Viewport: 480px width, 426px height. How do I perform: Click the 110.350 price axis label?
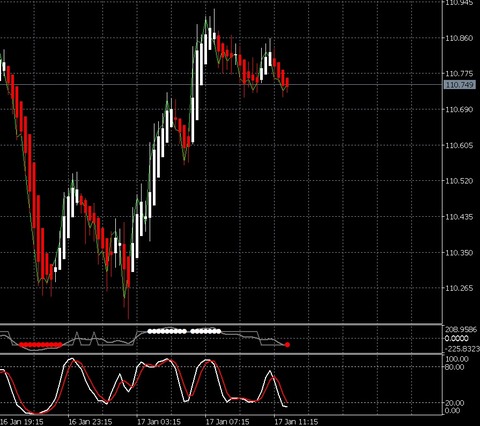tap(459, 253)
